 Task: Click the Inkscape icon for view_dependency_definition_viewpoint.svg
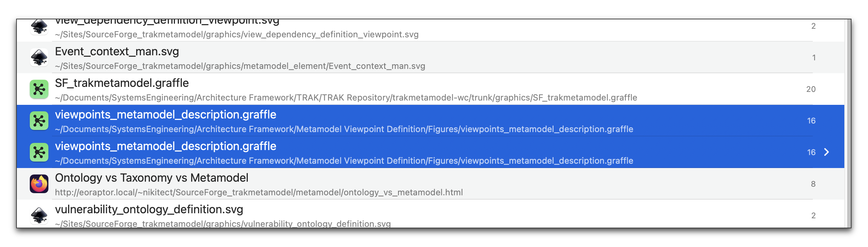(39, 27)
